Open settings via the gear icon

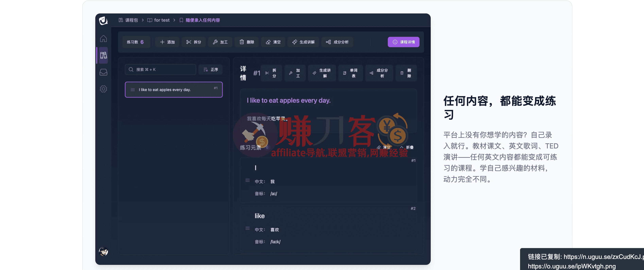(x=103, y=89)
